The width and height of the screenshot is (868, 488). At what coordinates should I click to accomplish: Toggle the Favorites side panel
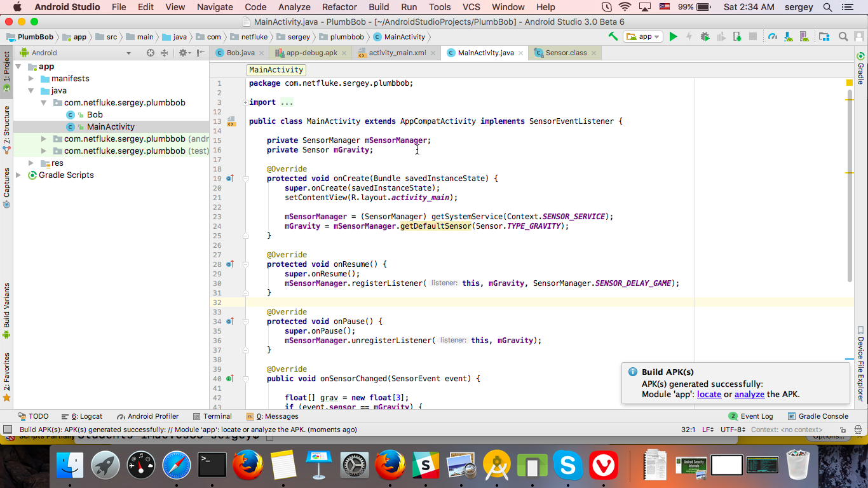tap(6, 377)
